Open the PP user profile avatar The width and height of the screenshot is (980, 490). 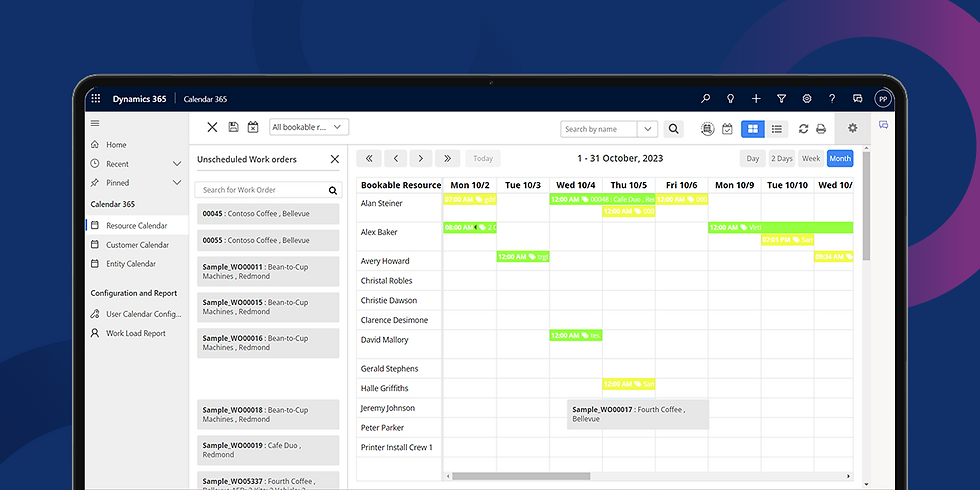[882, 99]
